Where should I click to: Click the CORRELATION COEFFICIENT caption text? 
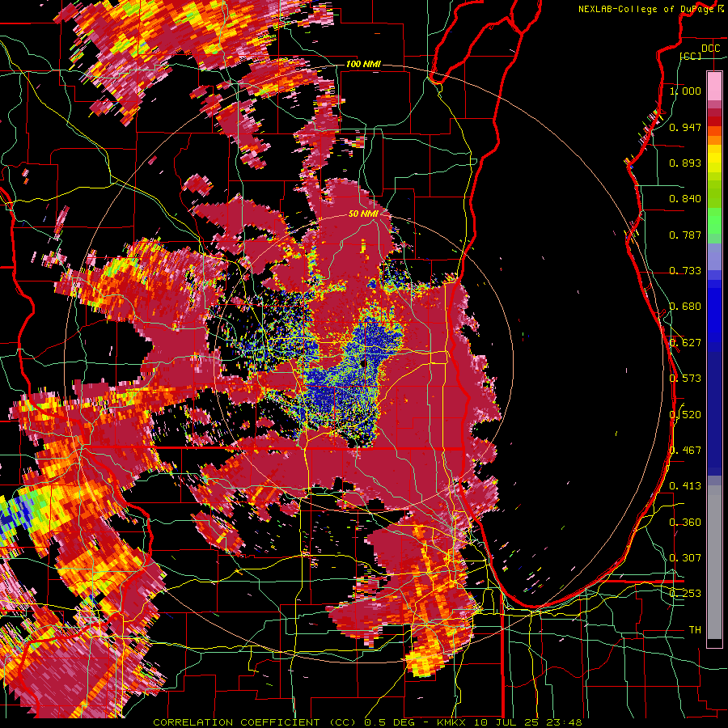[236, 722]
